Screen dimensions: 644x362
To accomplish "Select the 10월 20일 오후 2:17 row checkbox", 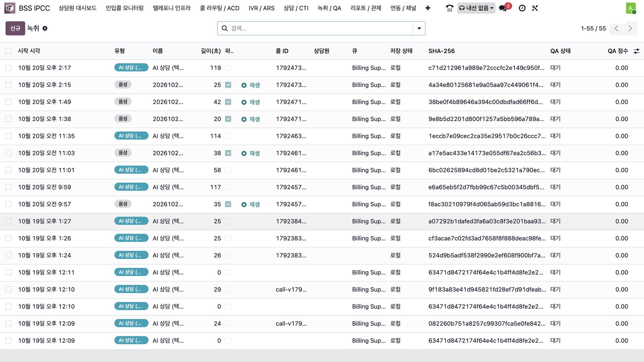I will 8,68.
